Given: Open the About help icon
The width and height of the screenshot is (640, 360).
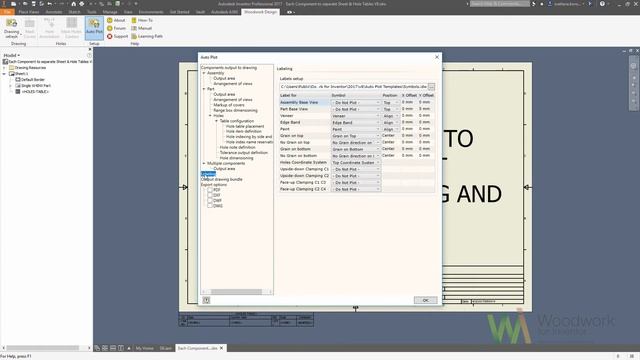Looking at the screenshot, I should click(x=110, y=20).
